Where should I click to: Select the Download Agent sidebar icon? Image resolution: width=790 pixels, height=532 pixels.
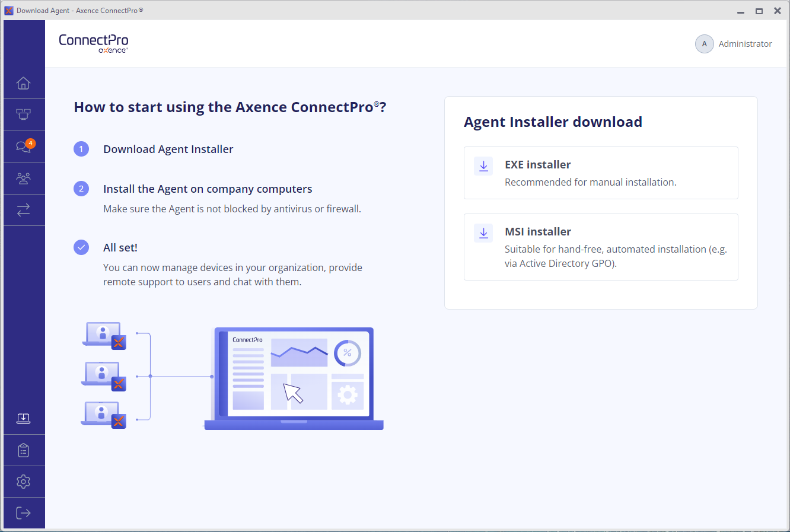tap(24, 419)
